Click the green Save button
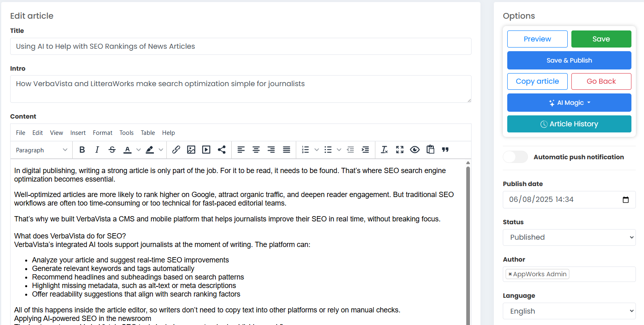 [601, 39]
